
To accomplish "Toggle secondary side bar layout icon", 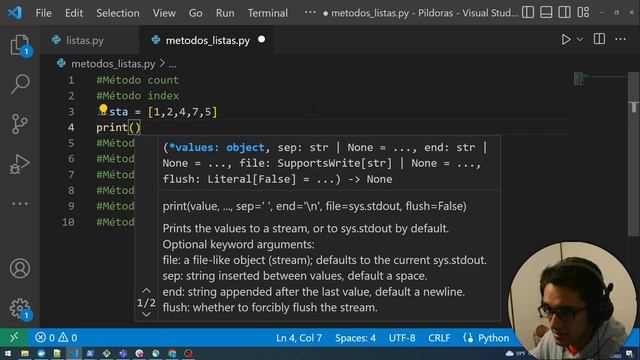I will coord(564,12).
